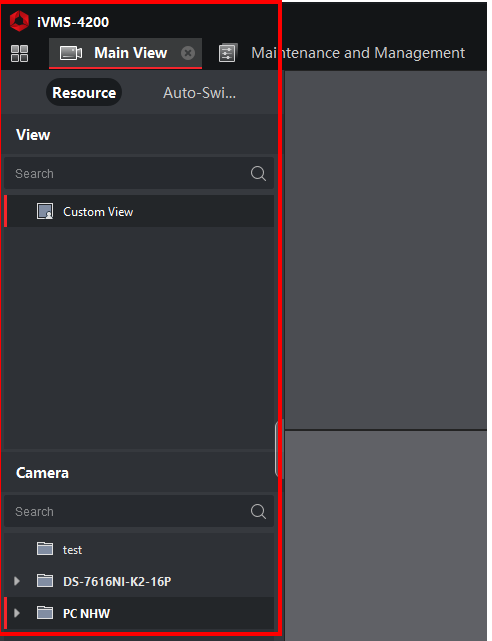492x641 pixels.
Task: Close the Main View tab
Action: click(188, 53)
